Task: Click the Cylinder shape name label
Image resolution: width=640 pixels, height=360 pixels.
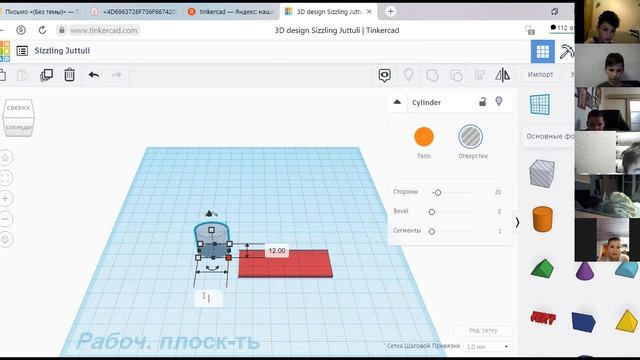Action: (x=427, y=102)
